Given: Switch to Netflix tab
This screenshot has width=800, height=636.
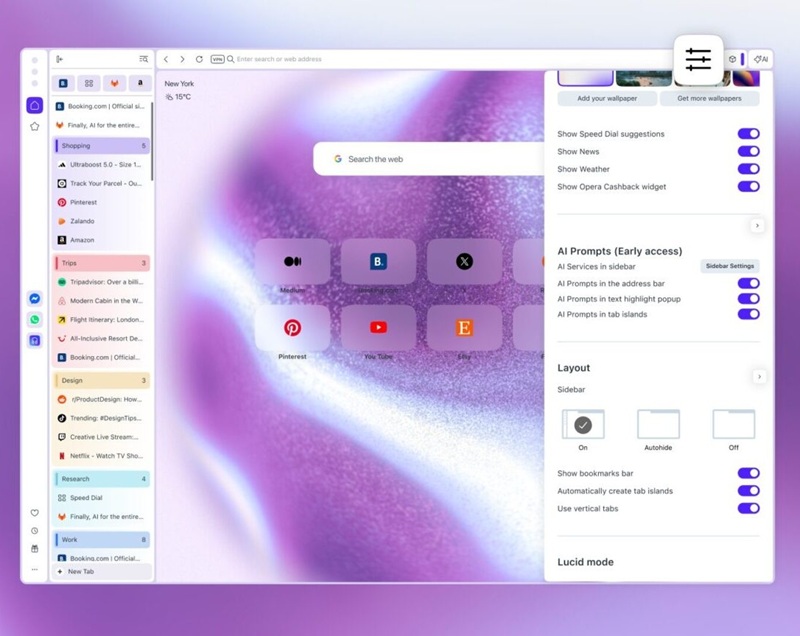Looking at the screenshot, I should (101, 456).
